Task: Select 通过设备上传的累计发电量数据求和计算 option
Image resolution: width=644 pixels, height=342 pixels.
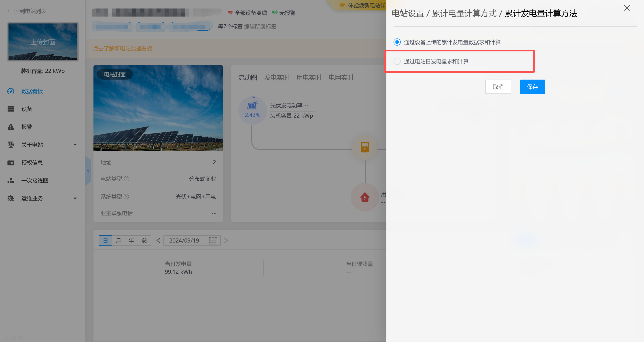Action: (x=397, y=42)
